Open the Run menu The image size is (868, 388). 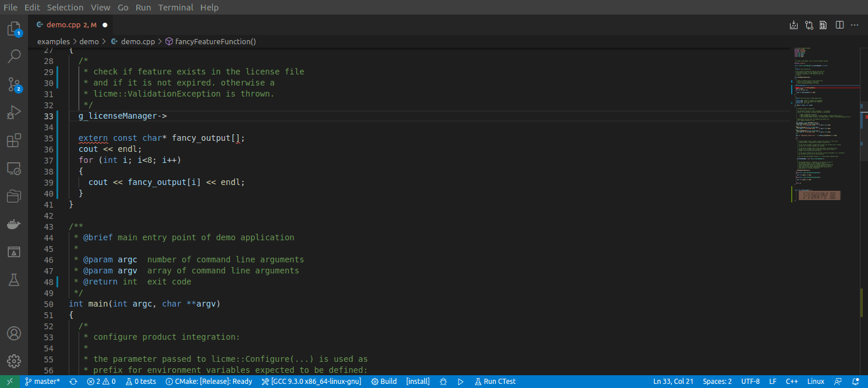tap(143, 8)
